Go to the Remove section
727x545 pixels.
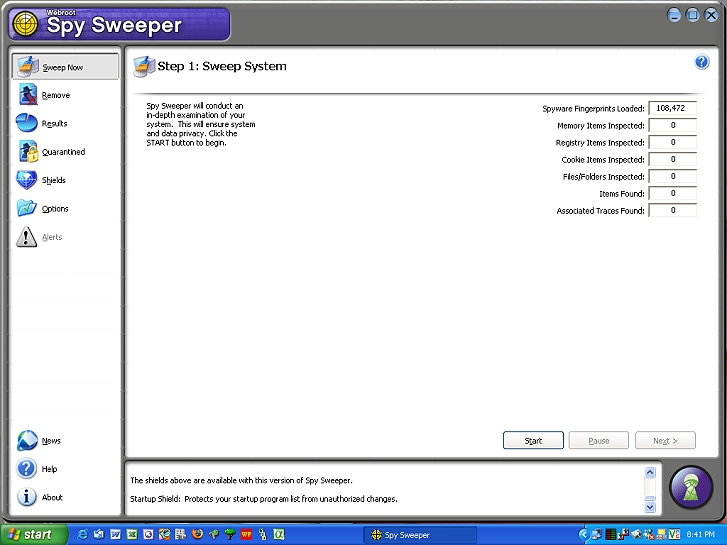(45, 95)
